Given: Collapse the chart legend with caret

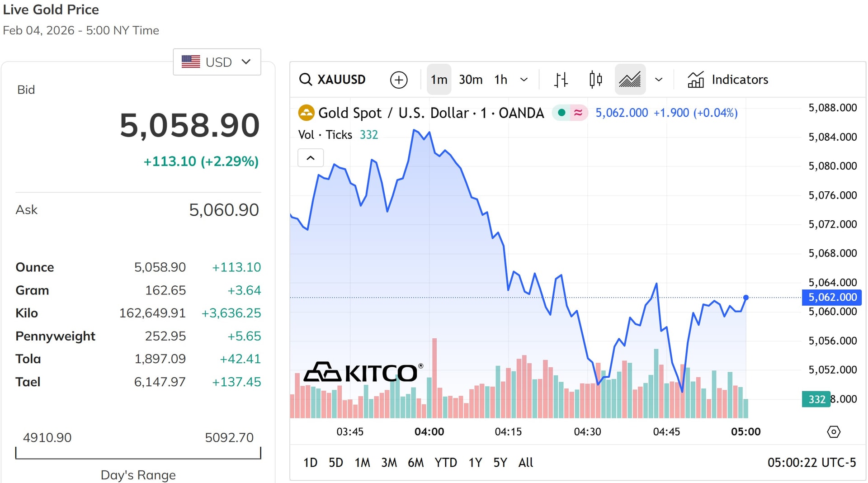Looking at the screenshot, I should point(311,158).
